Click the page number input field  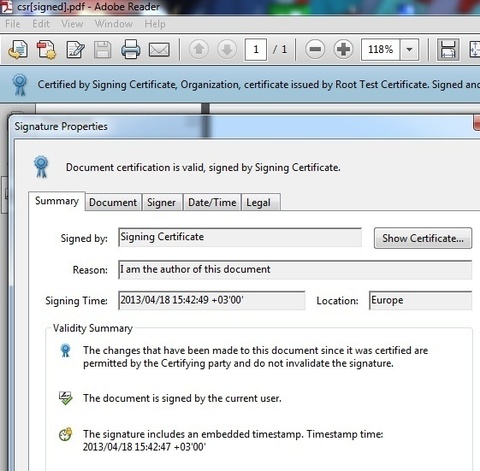256,49
